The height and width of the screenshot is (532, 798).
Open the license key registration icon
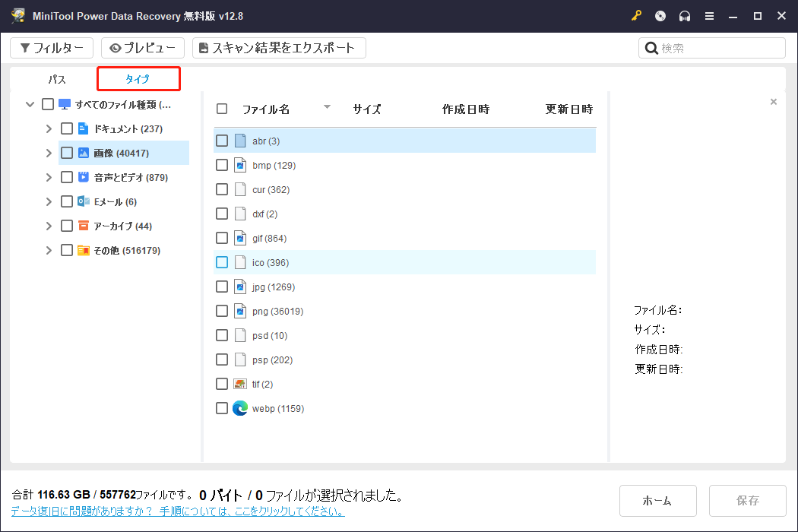pos(636,15)
